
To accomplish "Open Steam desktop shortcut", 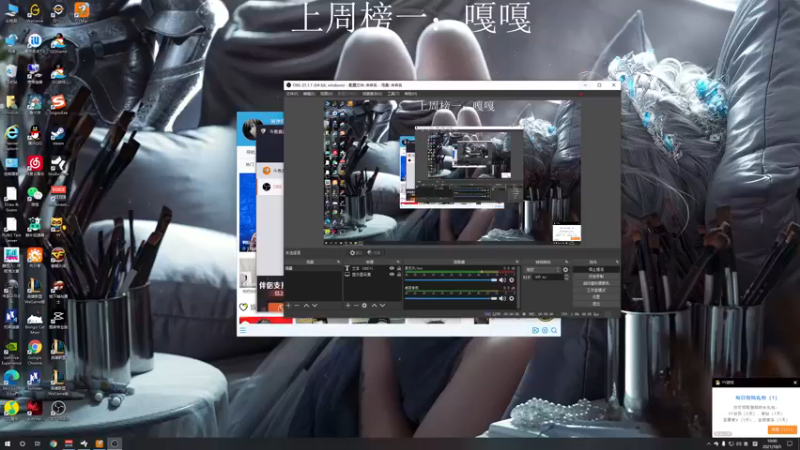I will pyautogui.click(x=58, y=136).
